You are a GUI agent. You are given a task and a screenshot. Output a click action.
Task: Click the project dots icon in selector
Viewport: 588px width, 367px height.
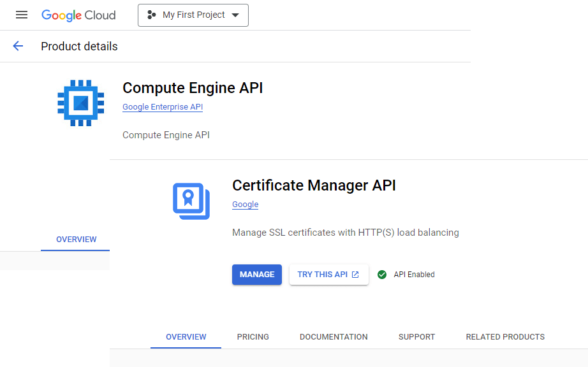pos(151,15)
